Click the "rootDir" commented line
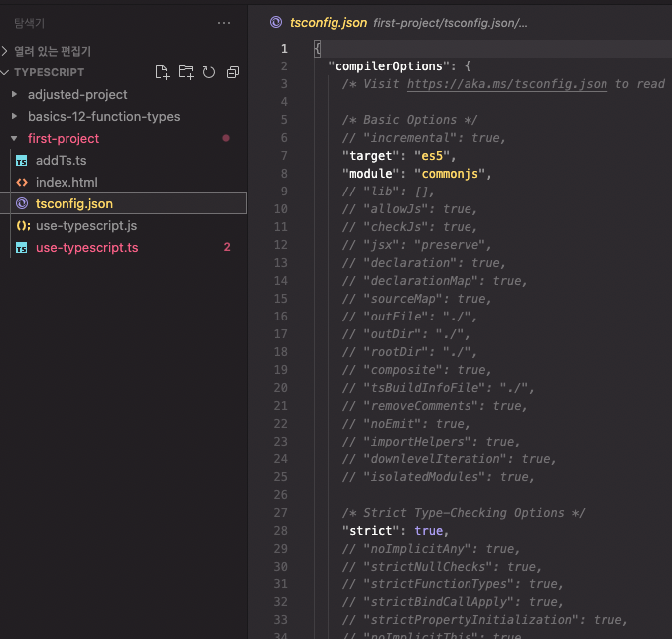The height and width of the screenshot is (639, 672). tap(409, 352)
